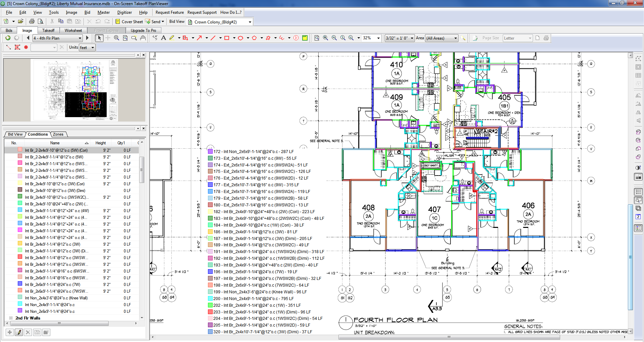Collapse the 2nd Flr Walls group
Viewport: 644px width, 342px height.
[11, 318]
